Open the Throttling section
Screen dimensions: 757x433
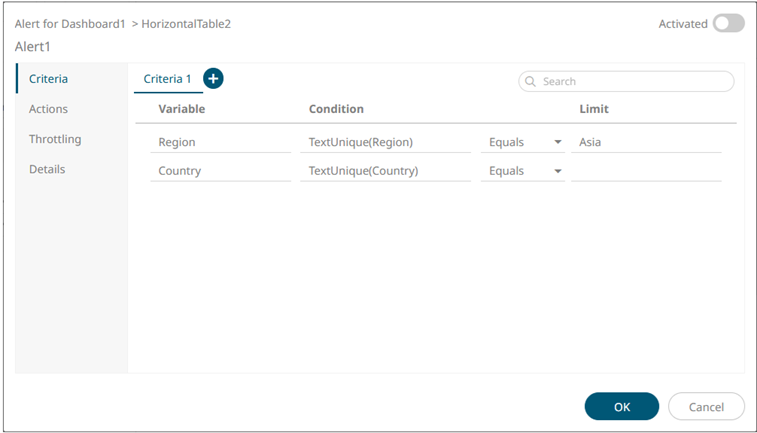(55, 139)
